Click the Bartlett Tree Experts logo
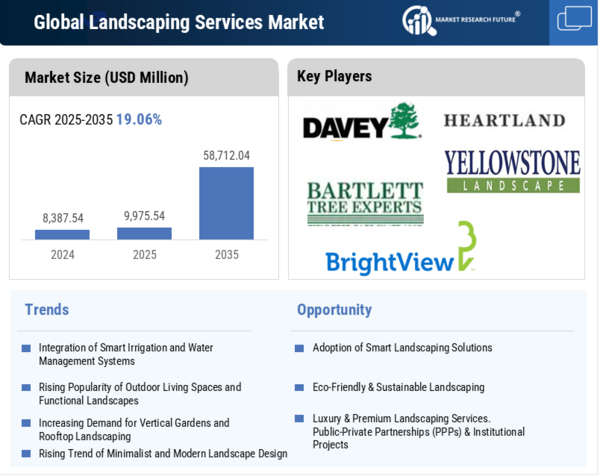This screenshot has width=600, height=476. tap(364, 202)
